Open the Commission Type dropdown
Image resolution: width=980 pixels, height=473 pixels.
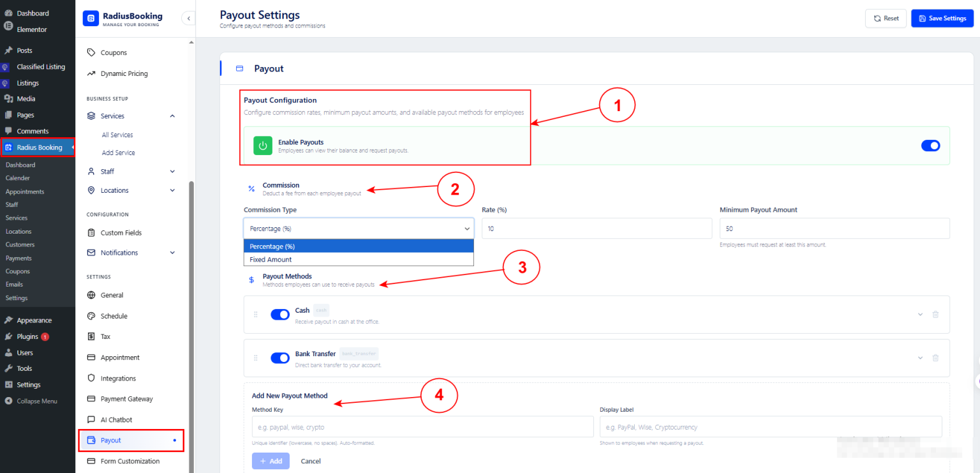(x=359, y=228)
